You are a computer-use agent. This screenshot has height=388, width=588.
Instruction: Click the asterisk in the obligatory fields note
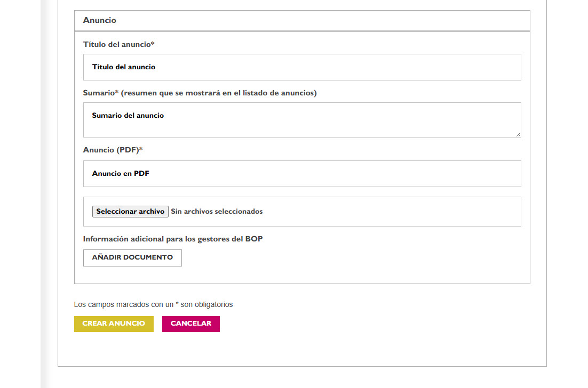coord(177,304)
